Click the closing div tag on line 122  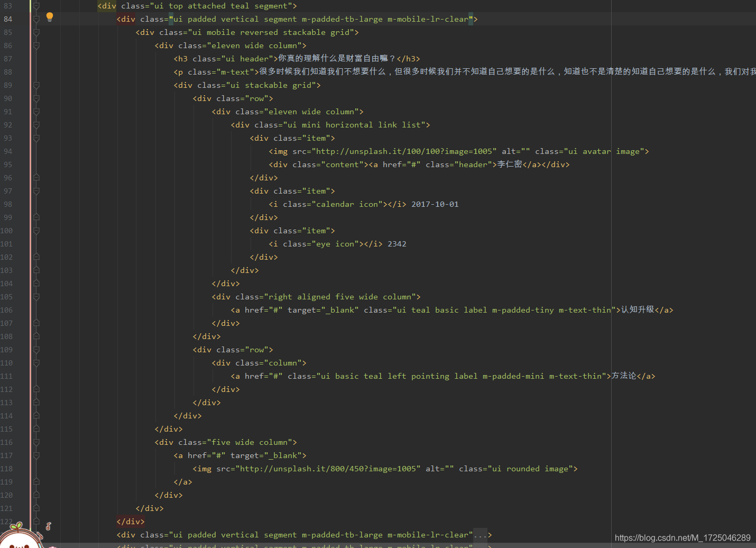point(131,522)
